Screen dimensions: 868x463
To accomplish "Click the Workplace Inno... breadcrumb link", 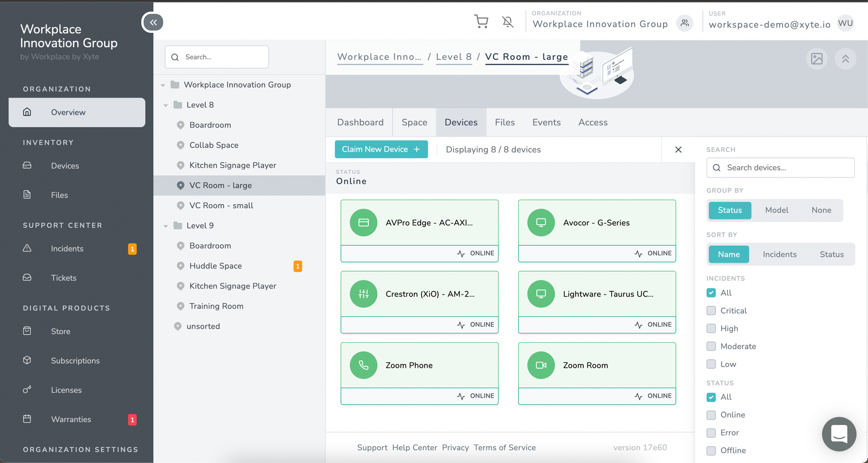I will pyautogui.click(x=379, y=57).
